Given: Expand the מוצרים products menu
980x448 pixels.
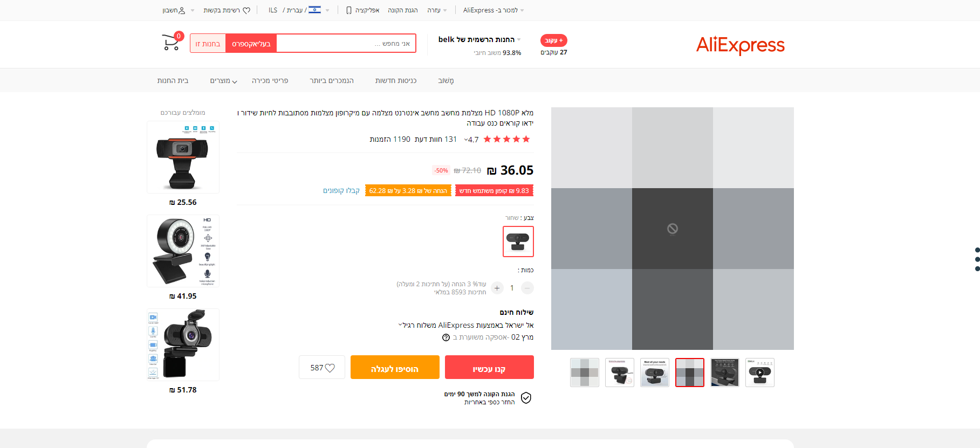Looking at the screenshot, I should 223,80.
